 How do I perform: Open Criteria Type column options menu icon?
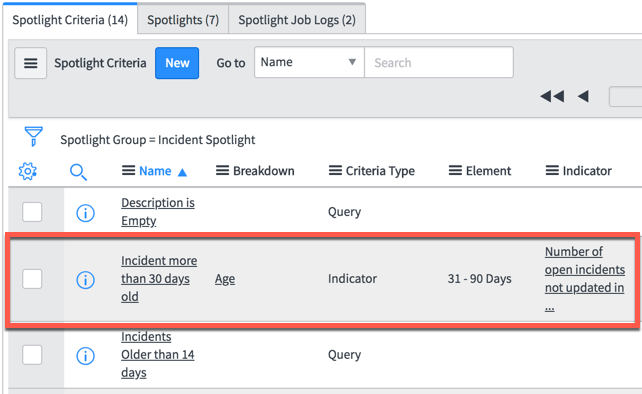pos(335,170)
